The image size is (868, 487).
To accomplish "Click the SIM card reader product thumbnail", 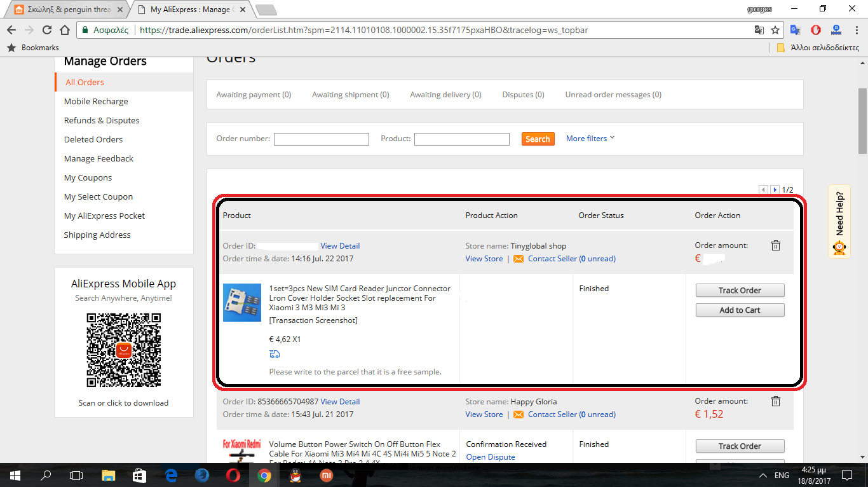I will click(x=242, y=303).
